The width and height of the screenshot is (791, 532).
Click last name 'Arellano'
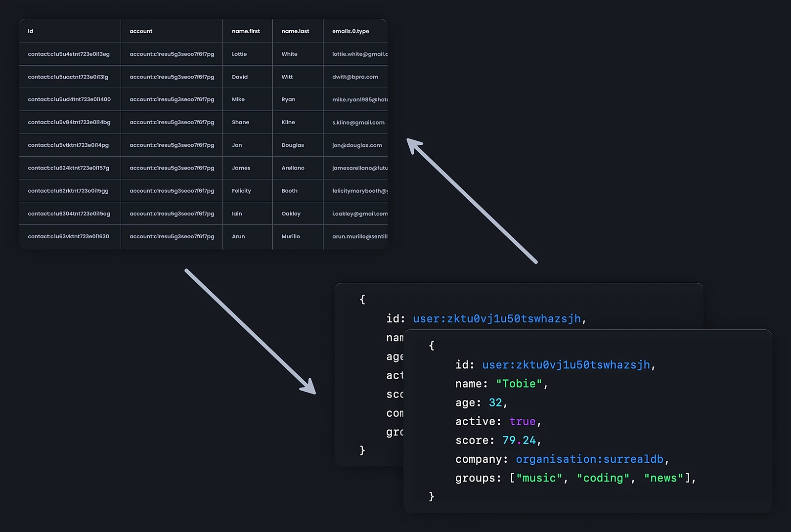(293, 168)
